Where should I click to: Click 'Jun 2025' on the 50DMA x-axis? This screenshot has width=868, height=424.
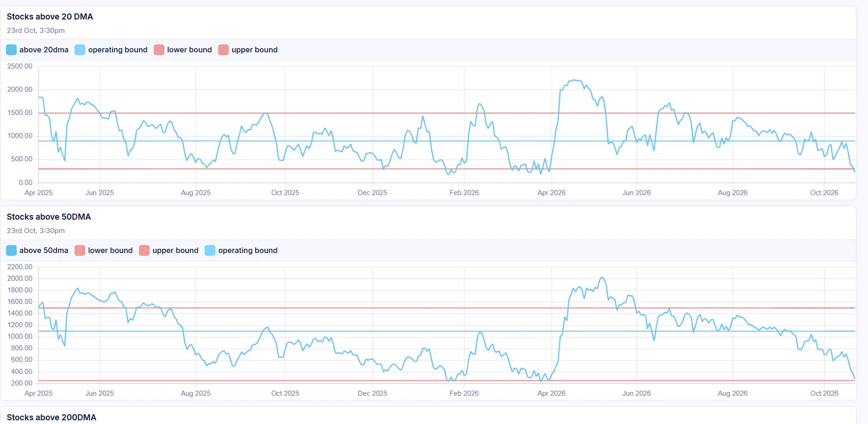coord(100,393)
